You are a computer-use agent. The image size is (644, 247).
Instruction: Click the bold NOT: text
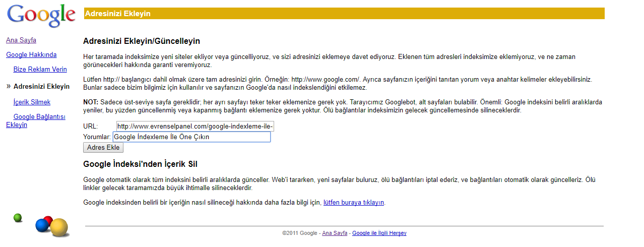pyautogui.click(x=91, y=102)
